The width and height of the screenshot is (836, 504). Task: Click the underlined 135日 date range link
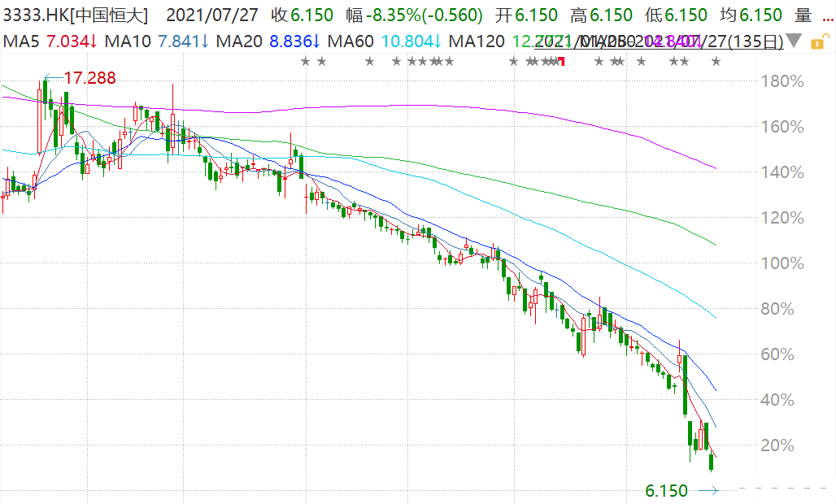point(659,41)
